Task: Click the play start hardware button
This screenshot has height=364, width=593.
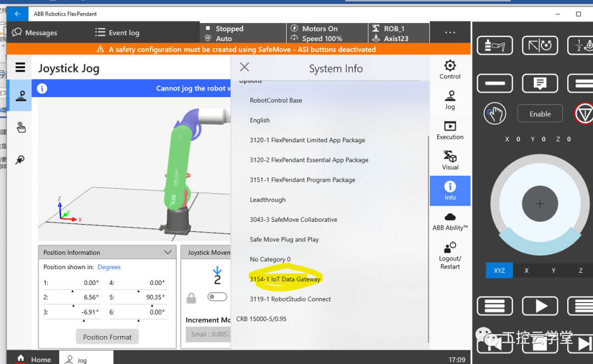Action: (540, 306)
